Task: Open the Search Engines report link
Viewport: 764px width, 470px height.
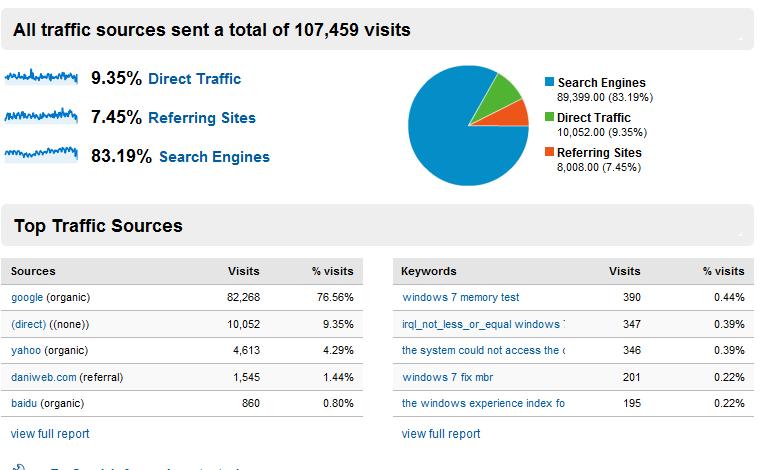Action: pos(214,157)
